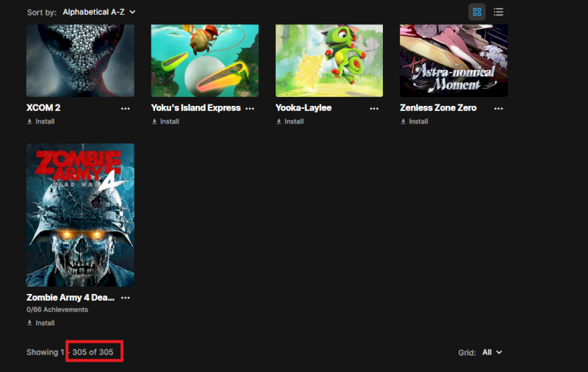Install Yooka-Laylee
The height and width of the screenshot is (372, 588).
[290, 121]
